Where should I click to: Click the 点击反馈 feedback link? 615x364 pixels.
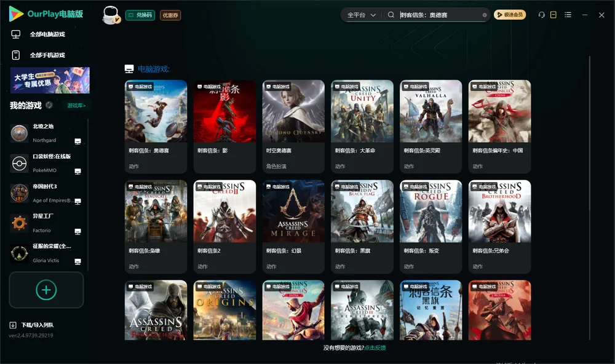pos(375,347)
